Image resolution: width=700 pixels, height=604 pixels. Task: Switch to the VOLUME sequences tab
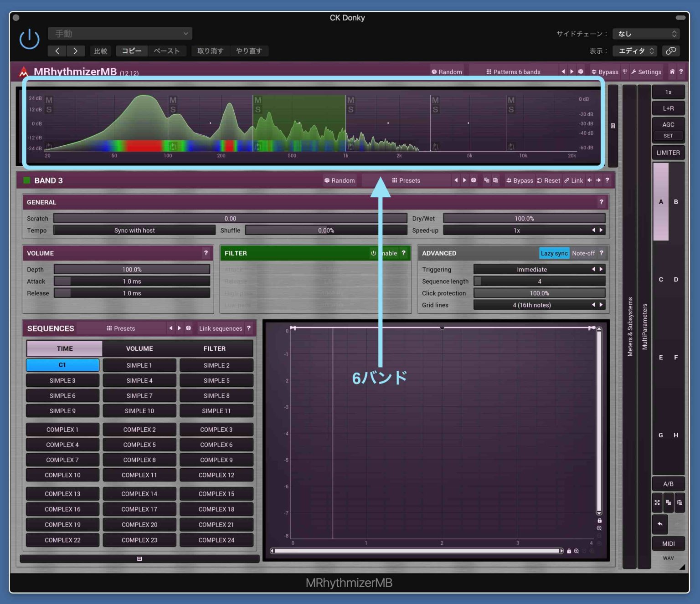click(x=139, y=348)
